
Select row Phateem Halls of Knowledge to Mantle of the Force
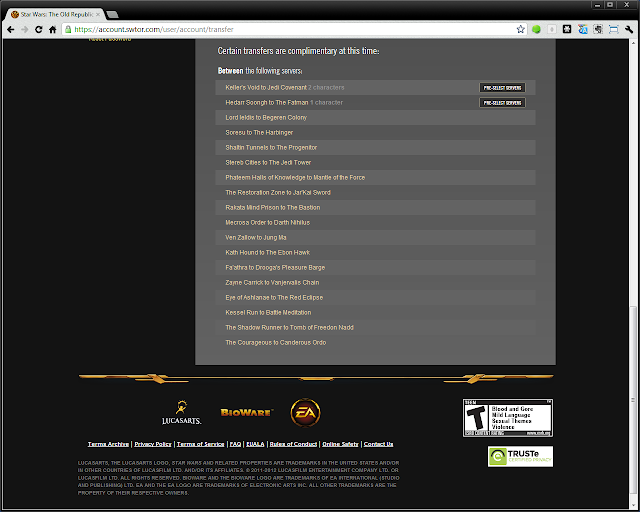point(375,178)
